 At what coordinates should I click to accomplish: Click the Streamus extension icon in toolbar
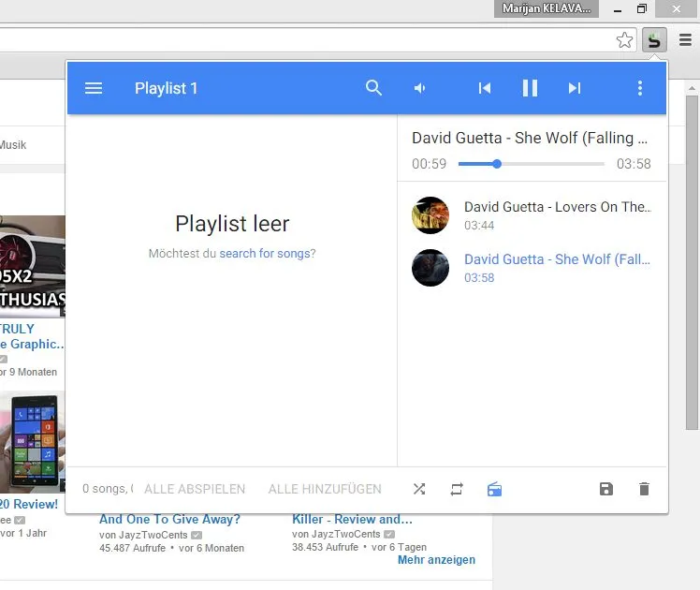point(654,39)
